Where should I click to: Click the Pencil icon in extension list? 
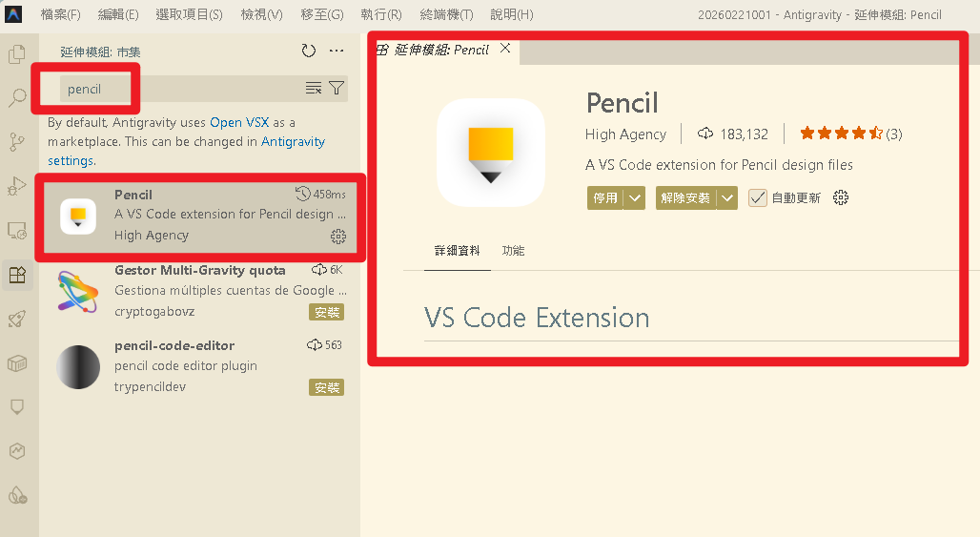tap(78, 217)
